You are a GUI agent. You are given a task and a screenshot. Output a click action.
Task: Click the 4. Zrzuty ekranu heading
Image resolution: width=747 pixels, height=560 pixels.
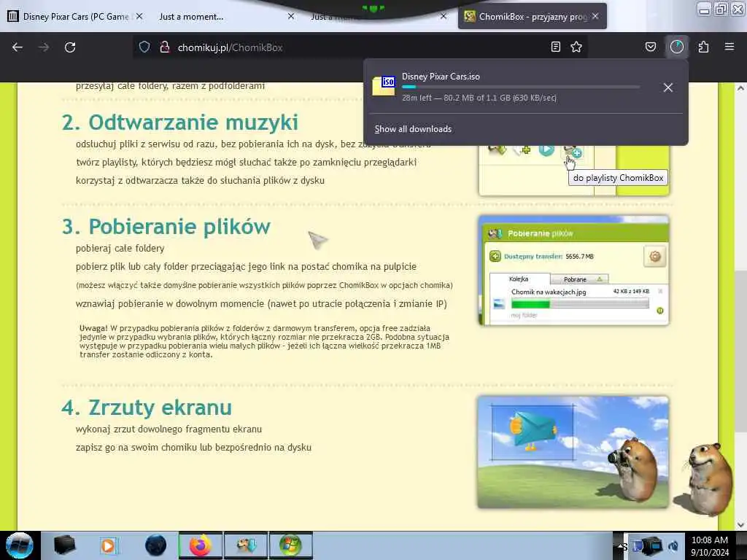point(147,408)
